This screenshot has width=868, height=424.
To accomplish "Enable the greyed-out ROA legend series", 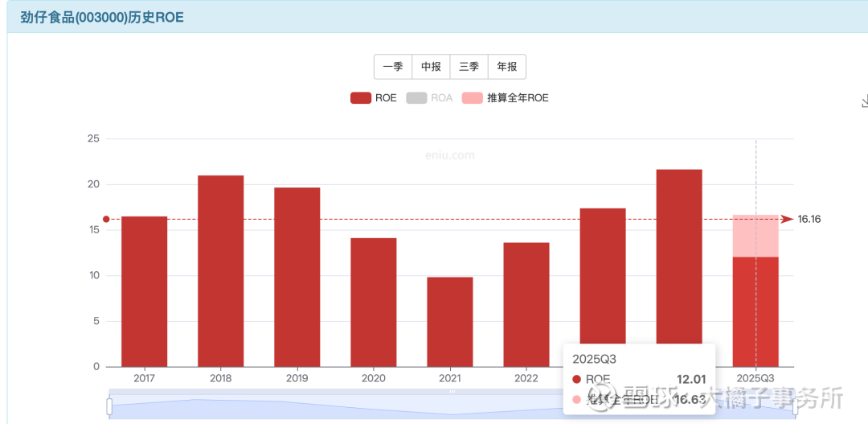I will (429, 98).
